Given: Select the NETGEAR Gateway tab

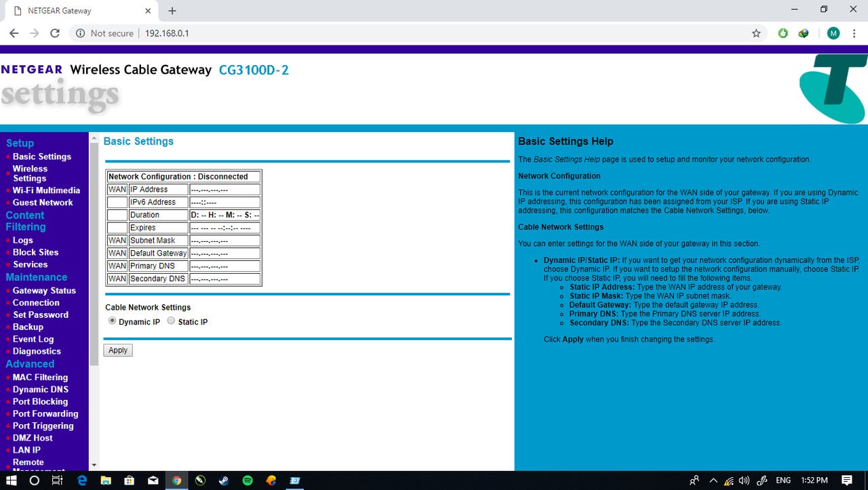Looking at the screenshot, I should tap(81, 11).
